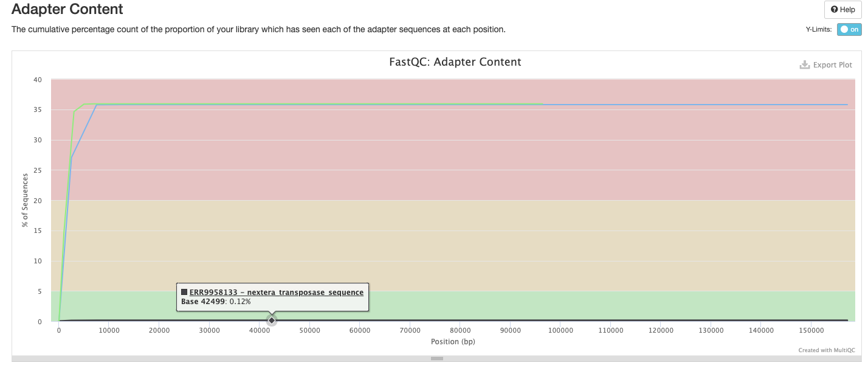Click the Export Plot download icon
868x371 pixels.
pyautogui.click(x=805, y=64)
